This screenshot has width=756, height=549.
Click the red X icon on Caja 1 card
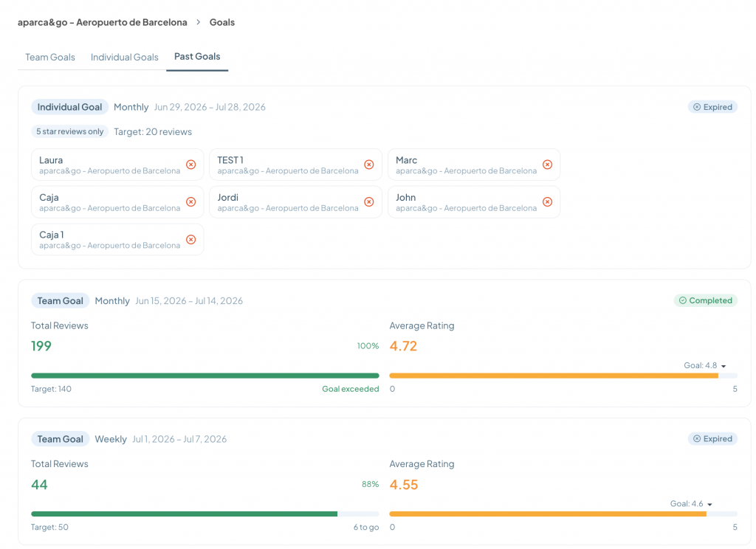pos(191,240)
